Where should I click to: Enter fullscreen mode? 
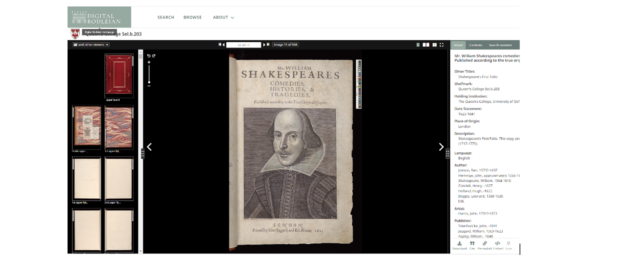(441, 44)
